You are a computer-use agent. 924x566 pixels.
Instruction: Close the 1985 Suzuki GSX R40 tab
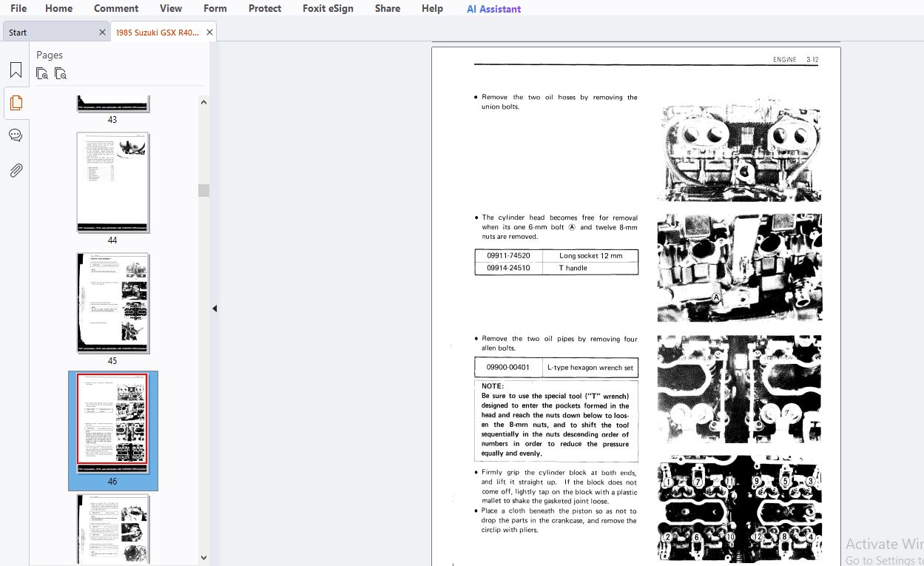click(x=209, y=33)
